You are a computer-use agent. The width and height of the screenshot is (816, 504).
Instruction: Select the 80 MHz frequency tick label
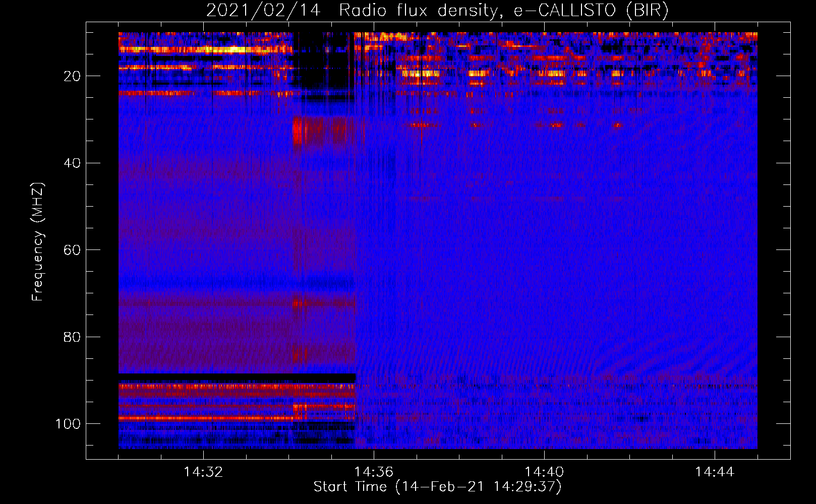pyautogui.click(x=72, y=337)
